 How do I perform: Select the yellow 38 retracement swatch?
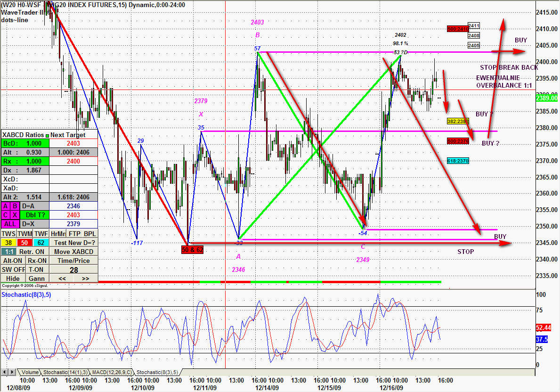[x=8, y=243]
